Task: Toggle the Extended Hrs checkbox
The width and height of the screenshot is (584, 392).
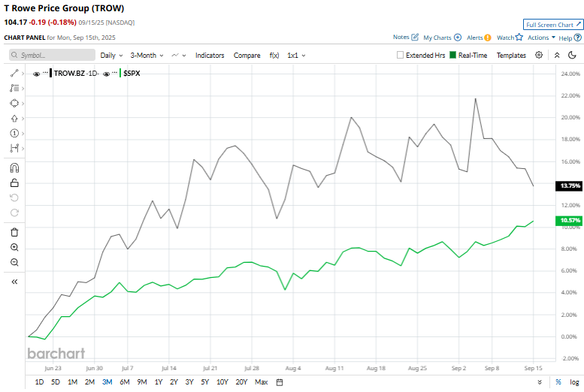Action: tap(401, 55)
